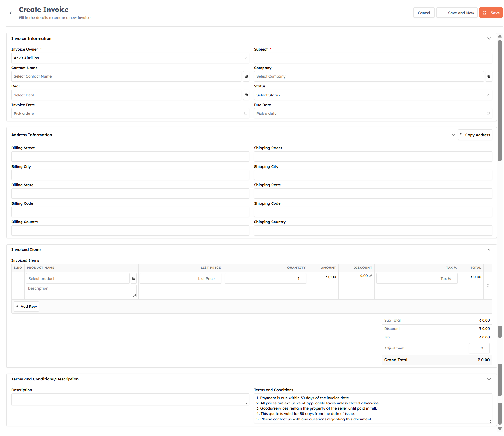Open the Due Date calendar icon
The height and width of the screenshot is (436, 504).
coord(488,113)
